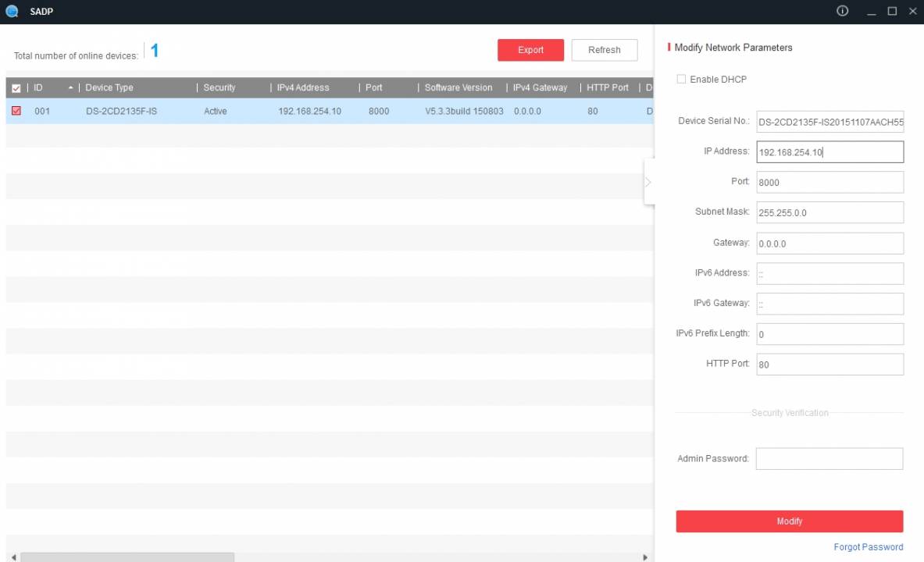
Task: Maximize the SADP window
Action: (x=892, y=11)
